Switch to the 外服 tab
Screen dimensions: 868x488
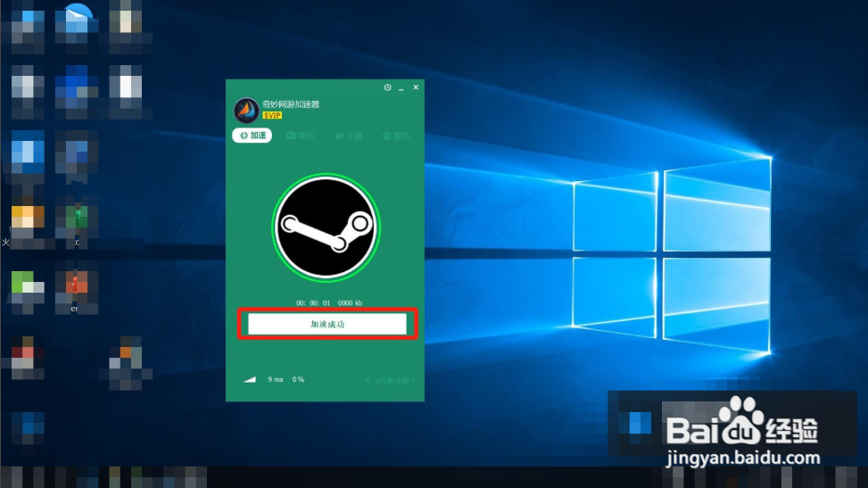349,136
